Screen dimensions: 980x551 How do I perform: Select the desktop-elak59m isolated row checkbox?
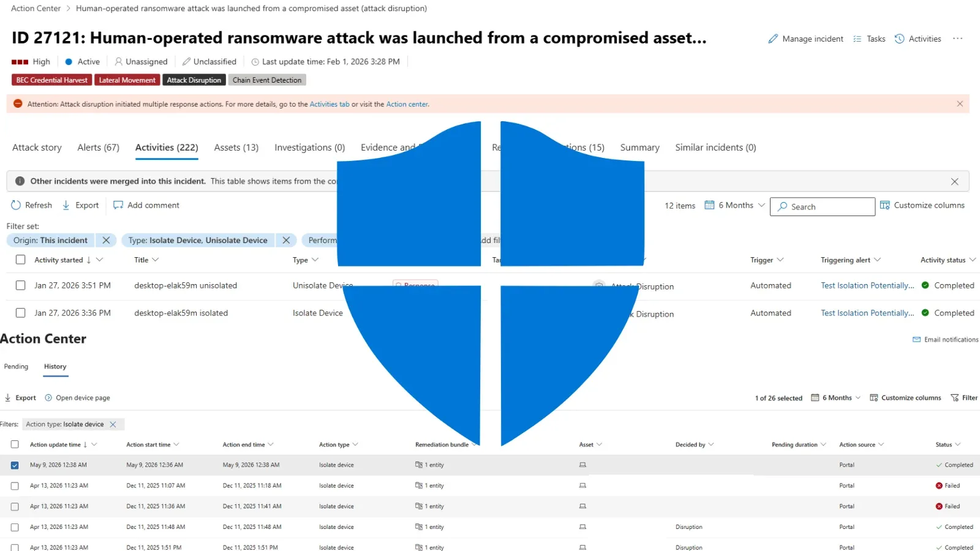coord(20,313)
